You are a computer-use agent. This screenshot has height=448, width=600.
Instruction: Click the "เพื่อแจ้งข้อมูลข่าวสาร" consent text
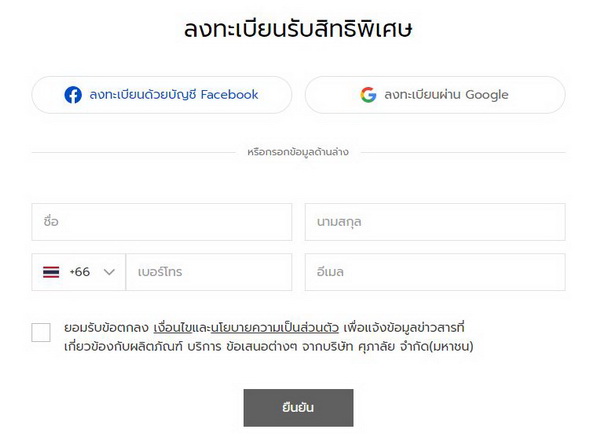(x=404, y=327)
